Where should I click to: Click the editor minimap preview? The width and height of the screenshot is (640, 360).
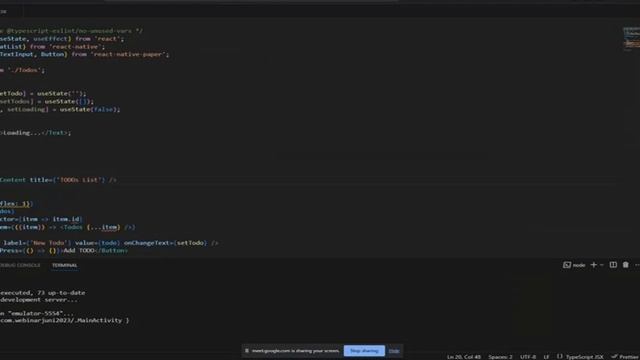[631, 39]
